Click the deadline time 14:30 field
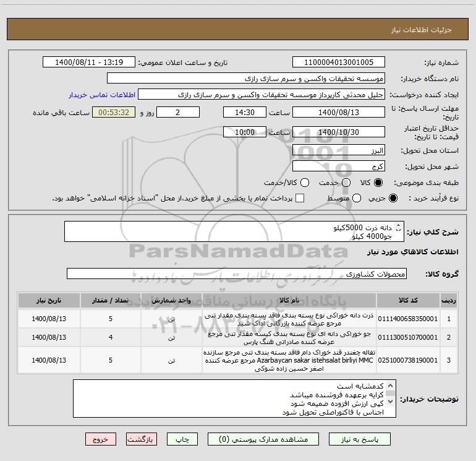The height and width of the screenshot is (461, 476). pyautogui.click(x=245, y=112)
